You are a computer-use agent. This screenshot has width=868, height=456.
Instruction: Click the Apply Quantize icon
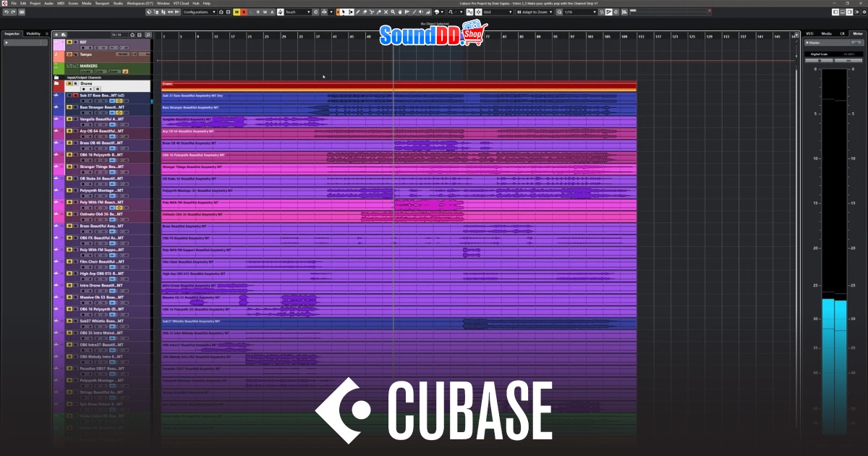point(559,12)
